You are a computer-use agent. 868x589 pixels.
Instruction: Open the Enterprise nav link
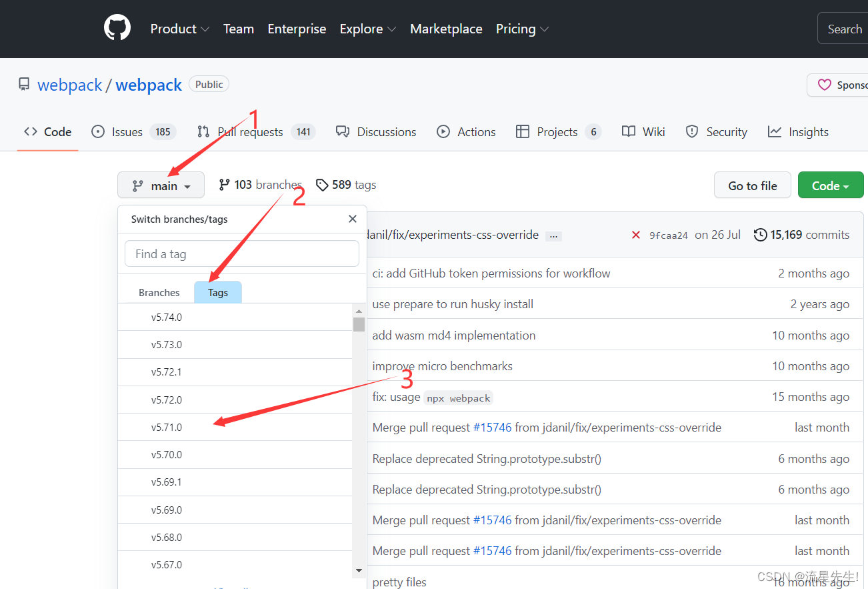297,29
